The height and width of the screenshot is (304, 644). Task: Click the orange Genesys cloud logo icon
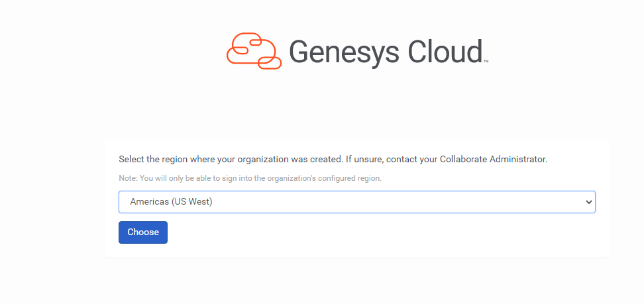coord(254,50)
